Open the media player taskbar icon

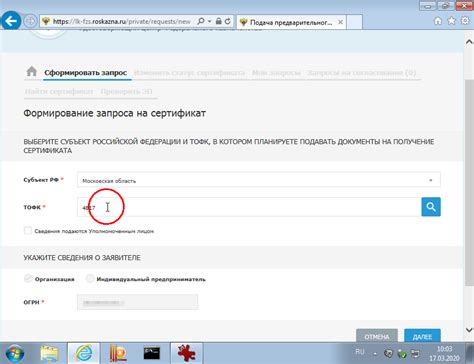(118, 354)
